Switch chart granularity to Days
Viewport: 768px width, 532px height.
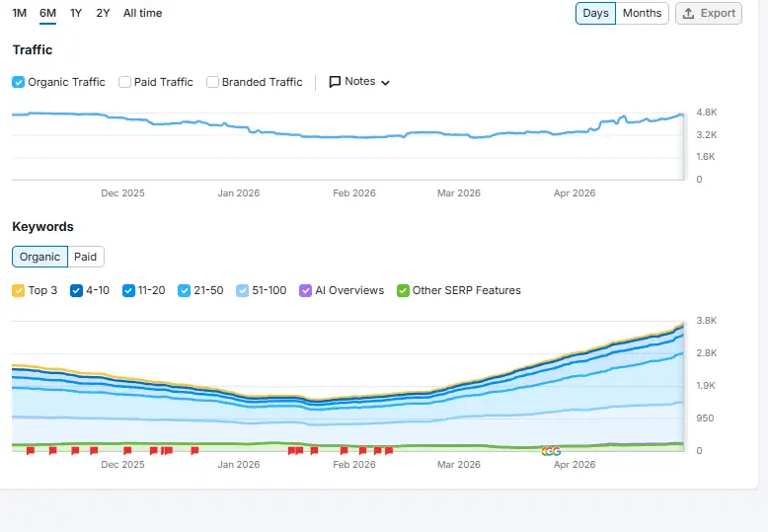click(595, 13)
